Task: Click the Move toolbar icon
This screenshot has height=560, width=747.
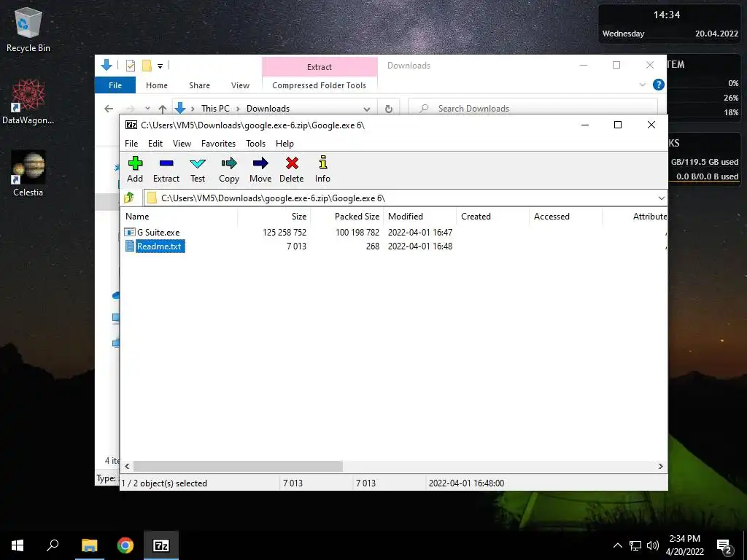Action: (x=260, y=169)
